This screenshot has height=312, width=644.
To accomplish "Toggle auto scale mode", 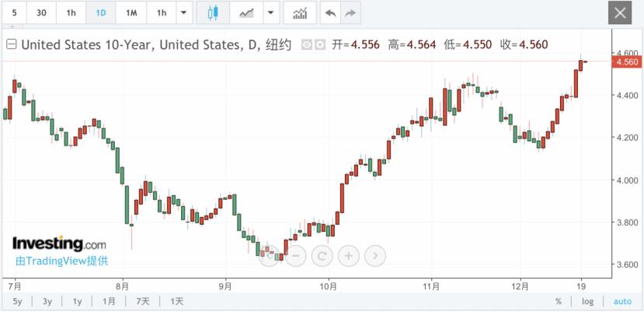I will point(622,302).
